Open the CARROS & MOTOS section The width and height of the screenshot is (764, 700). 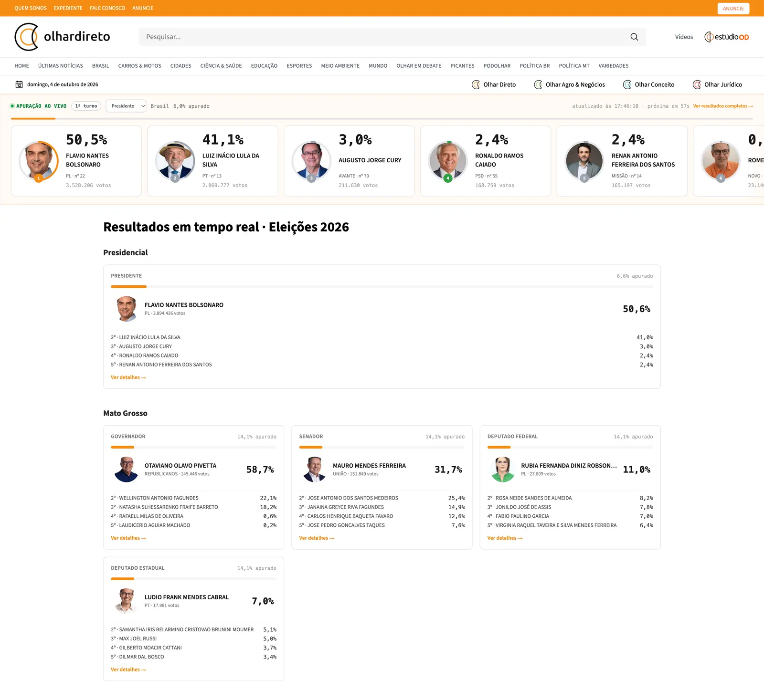(140, 66)
